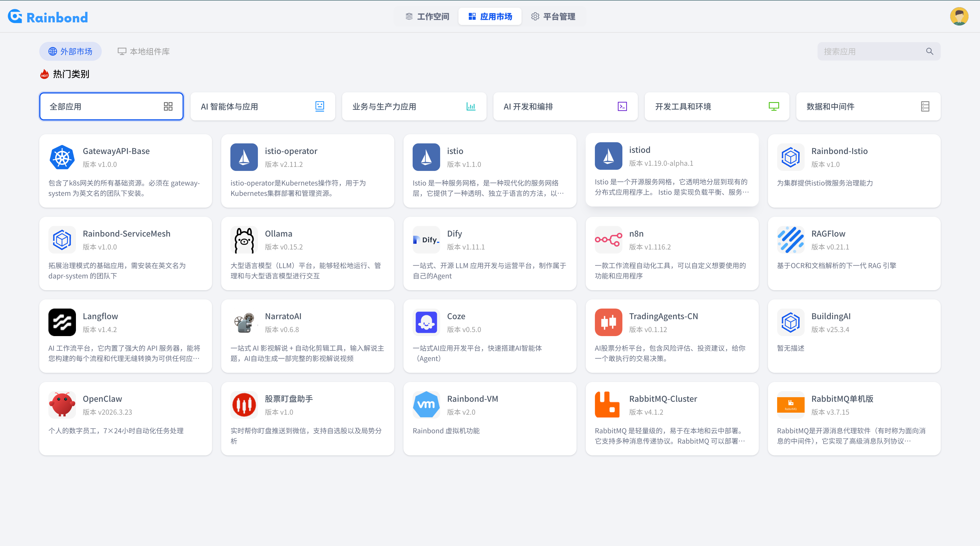
Task: Click the Dify logo icon
Action: coord(426,240)
